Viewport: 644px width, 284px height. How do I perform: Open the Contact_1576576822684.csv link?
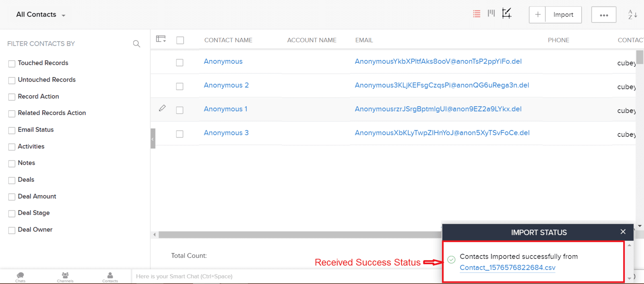[508, 268]
